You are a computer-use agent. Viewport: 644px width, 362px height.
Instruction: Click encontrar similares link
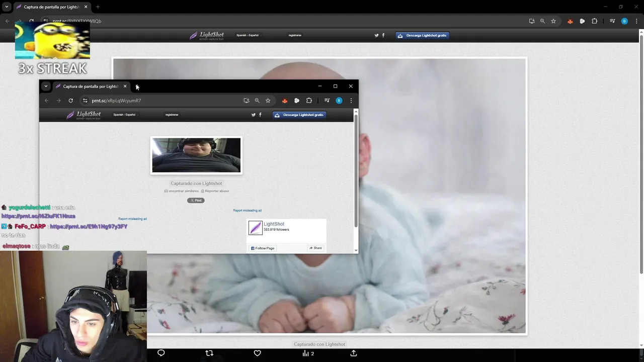tap(182, 191)
